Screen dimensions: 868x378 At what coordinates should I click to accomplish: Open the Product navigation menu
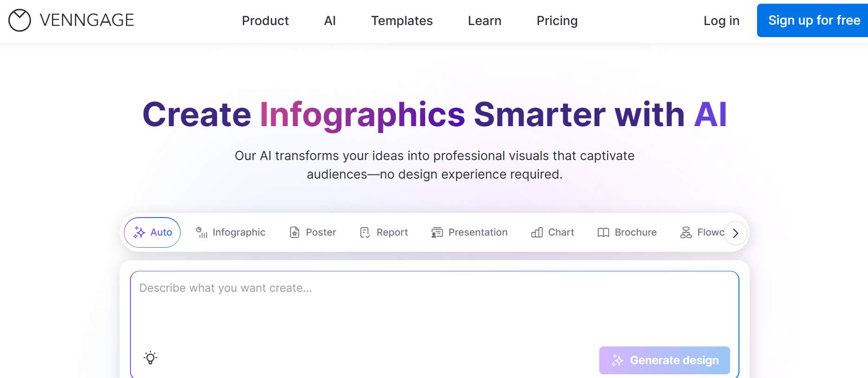click(265, 21)
